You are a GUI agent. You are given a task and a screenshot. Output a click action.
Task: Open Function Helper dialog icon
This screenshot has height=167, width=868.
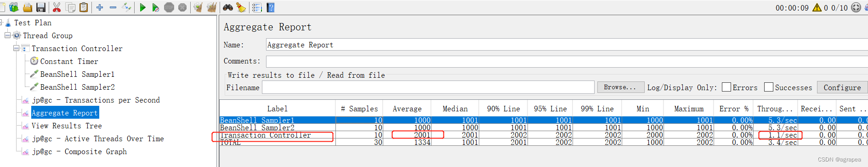pos(257,7)
